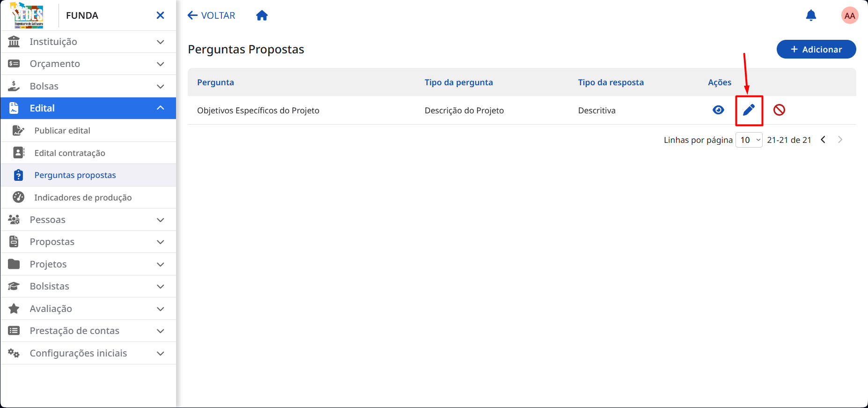Click the Orçamento money icon
Screen dimensions: 868x408
pyautogui.click(x=14, y=64)
